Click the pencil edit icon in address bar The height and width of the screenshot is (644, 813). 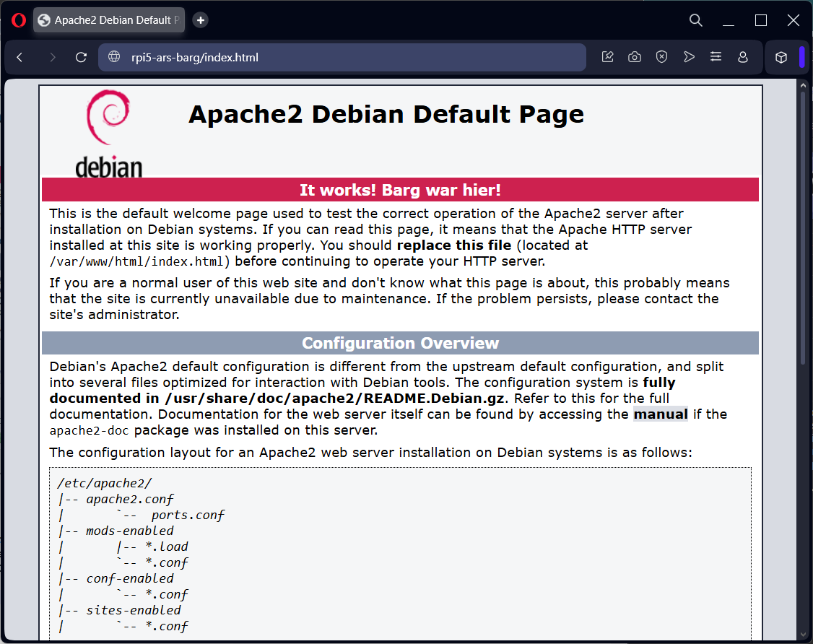pos(607,57)
